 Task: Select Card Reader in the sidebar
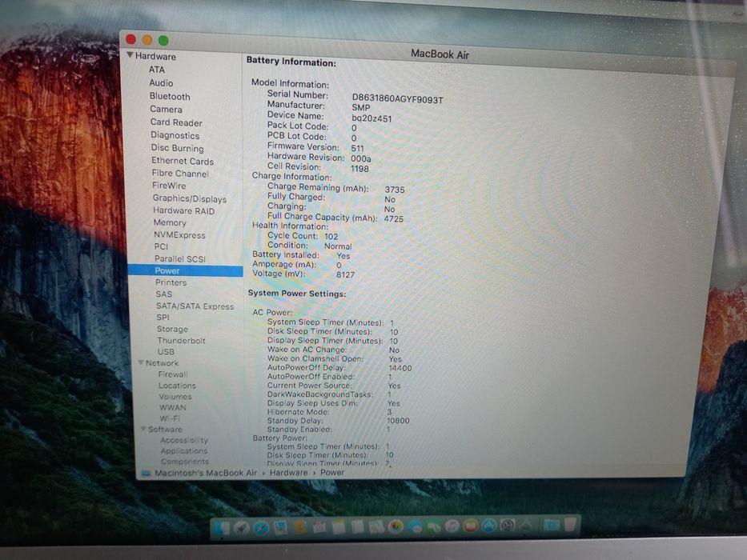click(x=176, y=122)
